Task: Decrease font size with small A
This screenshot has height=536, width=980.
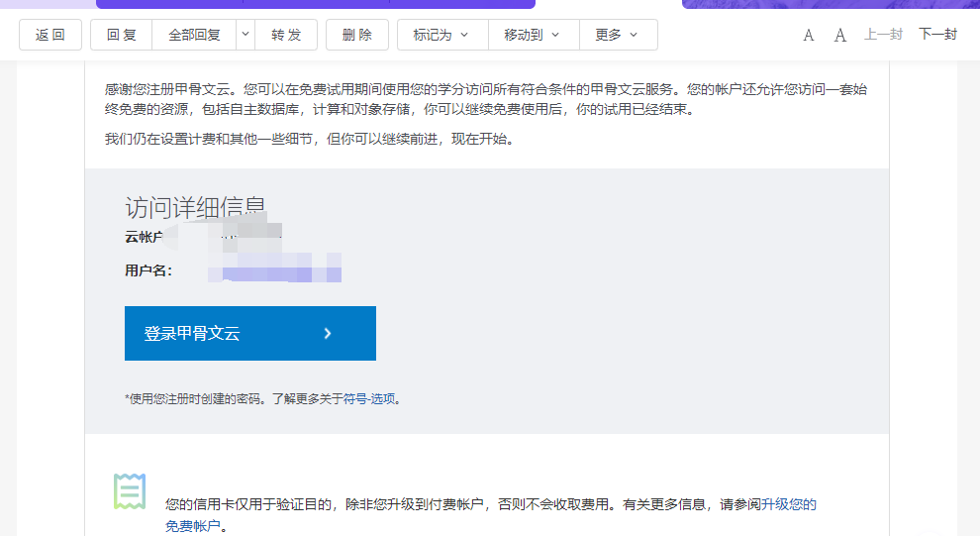Action: (x=808, y=35)
